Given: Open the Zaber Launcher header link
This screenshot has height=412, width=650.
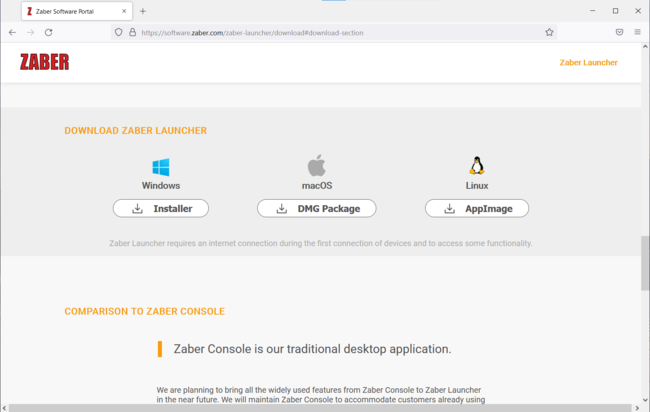Looking at the screenshot, I should 588,62.
